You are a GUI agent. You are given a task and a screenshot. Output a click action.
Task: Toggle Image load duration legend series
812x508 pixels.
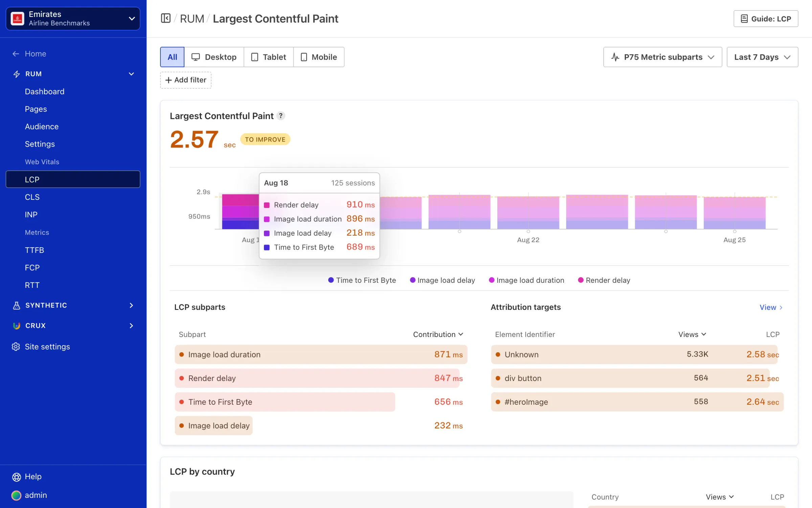coord(527,280)
